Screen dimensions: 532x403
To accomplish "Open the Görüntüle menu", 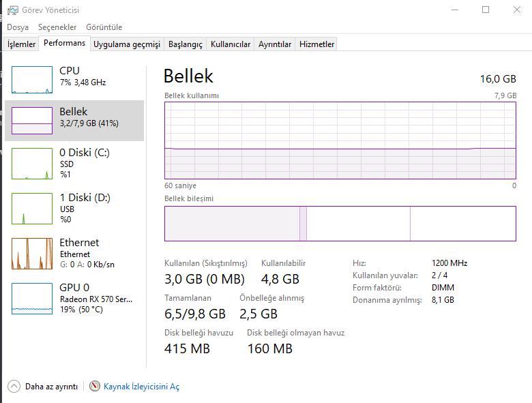I will tap(104, 27).
